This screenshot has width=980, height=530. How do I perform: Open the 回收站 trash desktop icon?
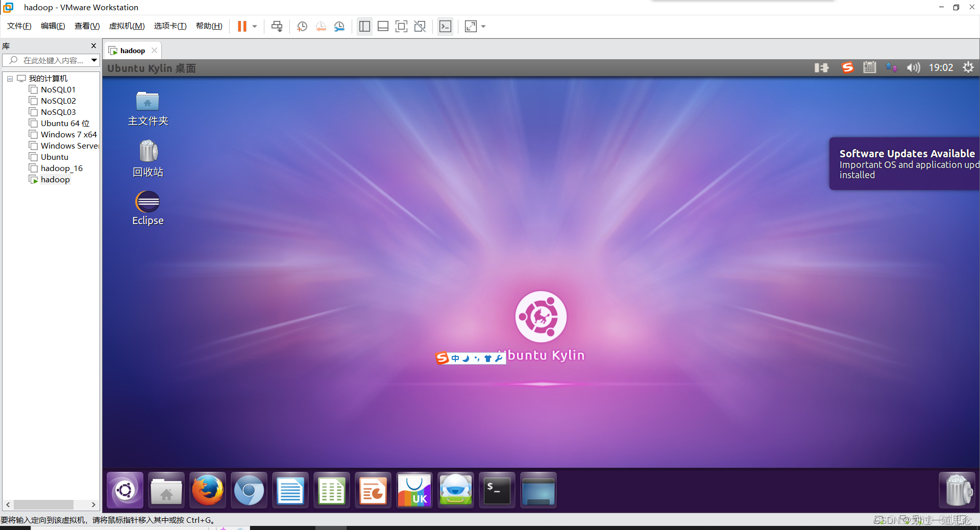[x=148, y=159]
